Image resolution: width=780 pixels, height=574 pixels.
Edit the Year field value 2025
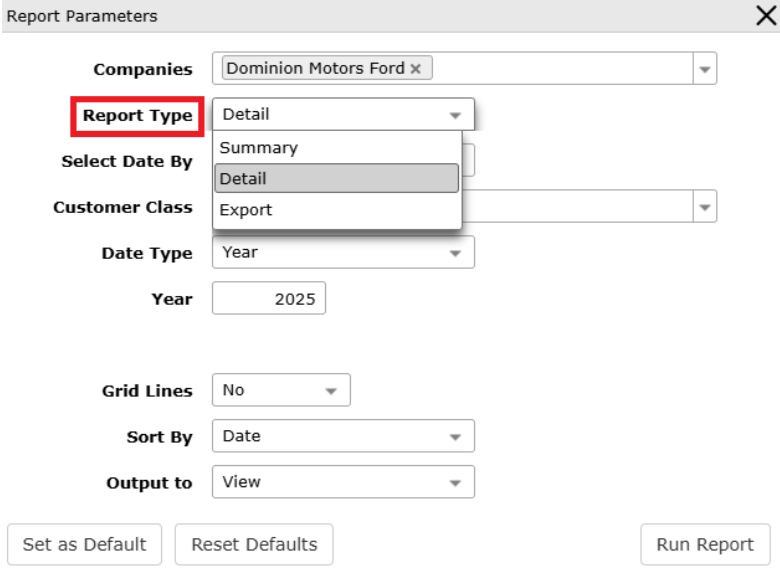pyautogui.click(x=269, y=298)
